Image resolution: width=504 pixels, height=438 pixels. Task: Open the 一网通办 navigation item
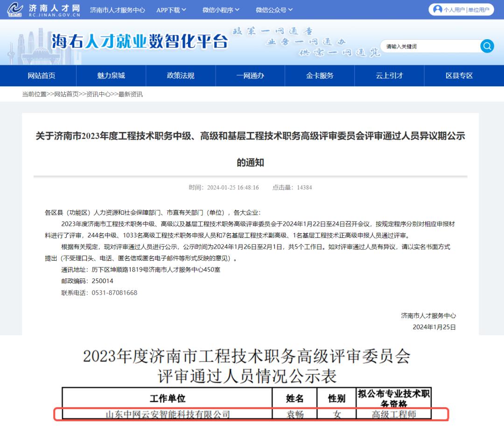(250, 76)
